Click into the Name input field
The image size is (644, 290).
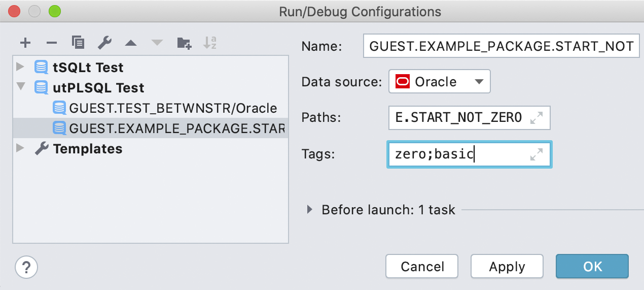501,46
